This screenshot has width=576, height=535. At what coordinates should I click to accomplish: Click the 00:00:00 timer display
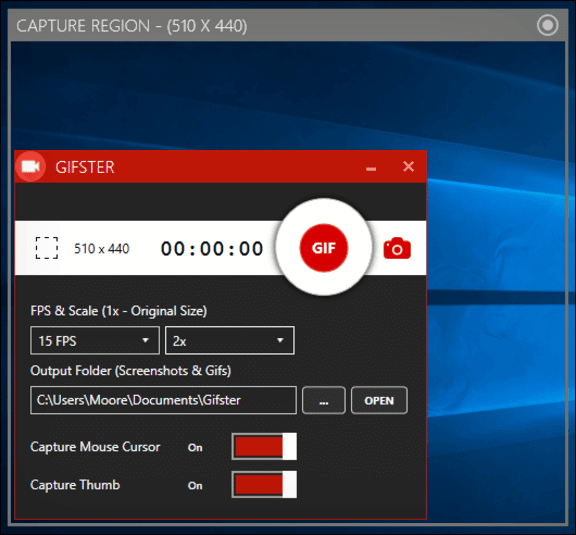pyautogui.click(x=212, y=249)
